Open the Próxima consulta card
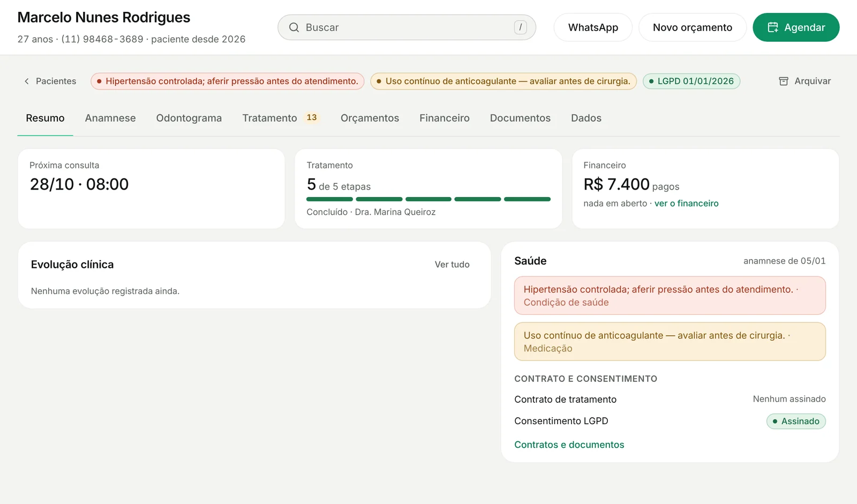This screenshot has height=504, width=857. coord(151,189)
